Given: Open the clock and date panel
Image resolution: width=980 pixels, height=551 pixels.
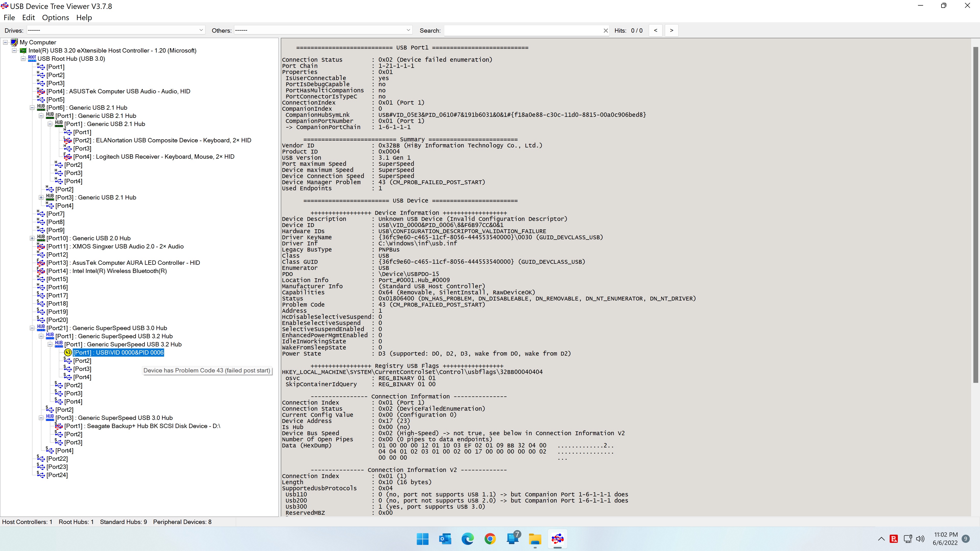Looking at the screenshot, I should tap(945, 539).
